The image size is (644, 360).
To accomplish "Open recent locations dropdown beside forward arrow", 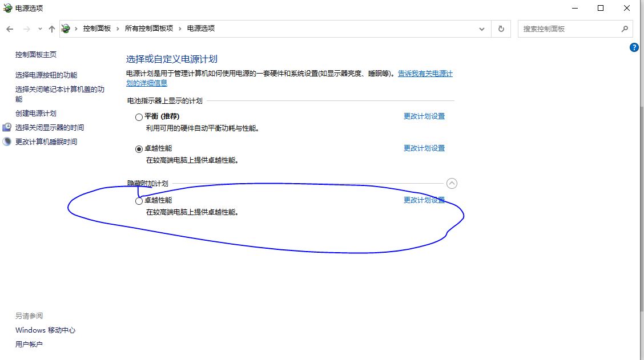I will (39, 29).
